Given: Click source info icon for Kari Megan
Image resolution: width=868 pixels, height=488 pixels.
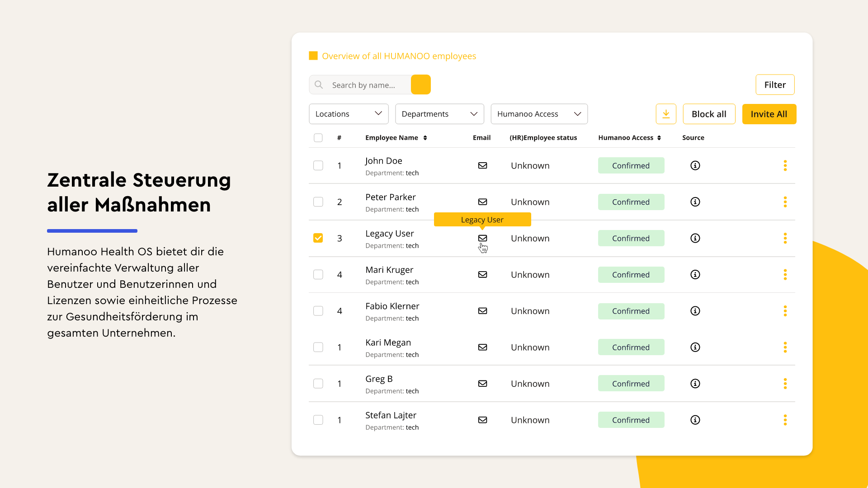Looking at the screenshot, I should (695, 347).
